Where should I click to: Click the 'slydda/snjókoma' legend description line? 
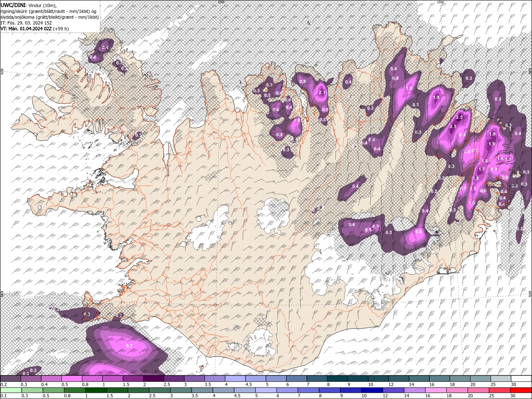pyautogui.click(x=49, y=17)
